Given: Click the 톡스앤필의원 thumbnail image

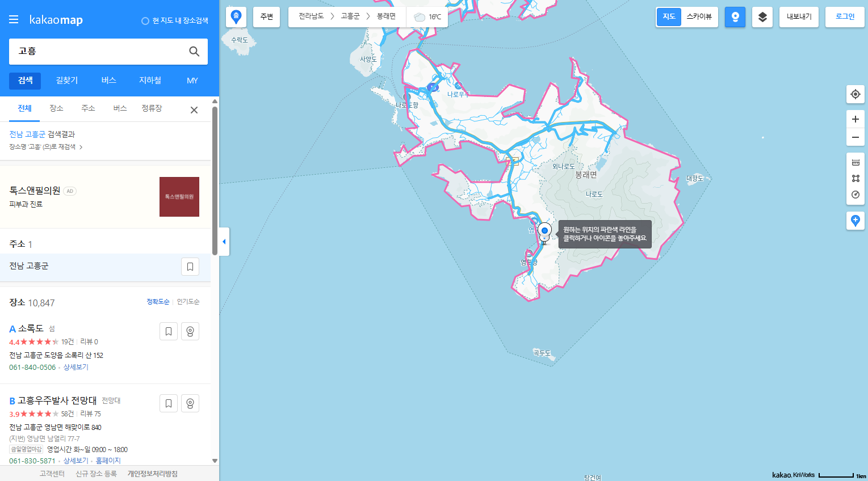Looking at the screenshot, I should pos(179,197).
